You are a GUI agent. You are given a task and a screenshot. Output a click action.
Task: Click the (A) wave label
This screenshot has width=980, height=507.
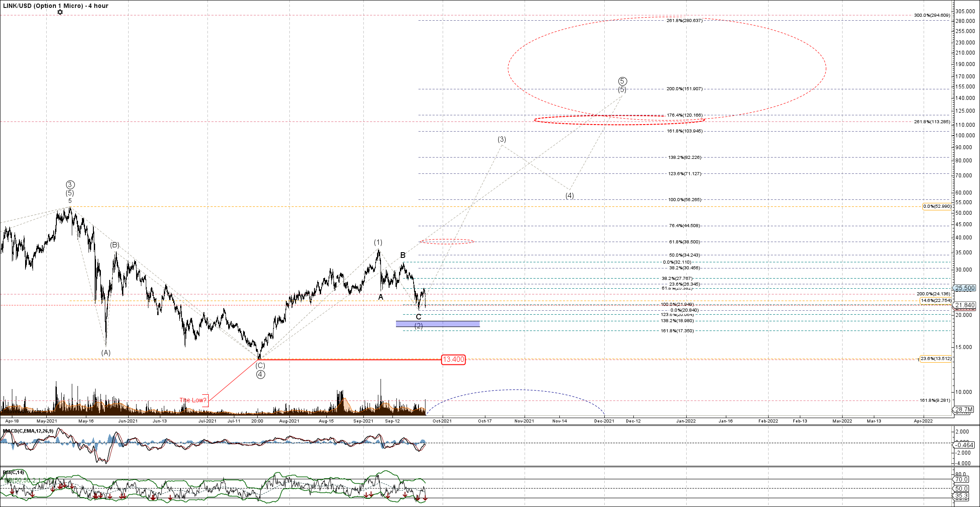tap(106, 353)
